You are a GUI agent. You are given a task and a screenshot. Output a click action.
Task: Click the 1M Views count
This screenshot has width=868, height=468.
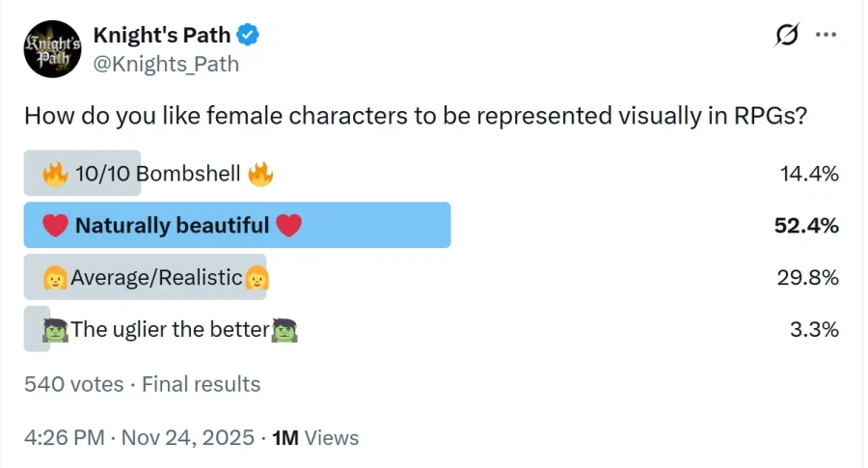(x=315, y=437)
